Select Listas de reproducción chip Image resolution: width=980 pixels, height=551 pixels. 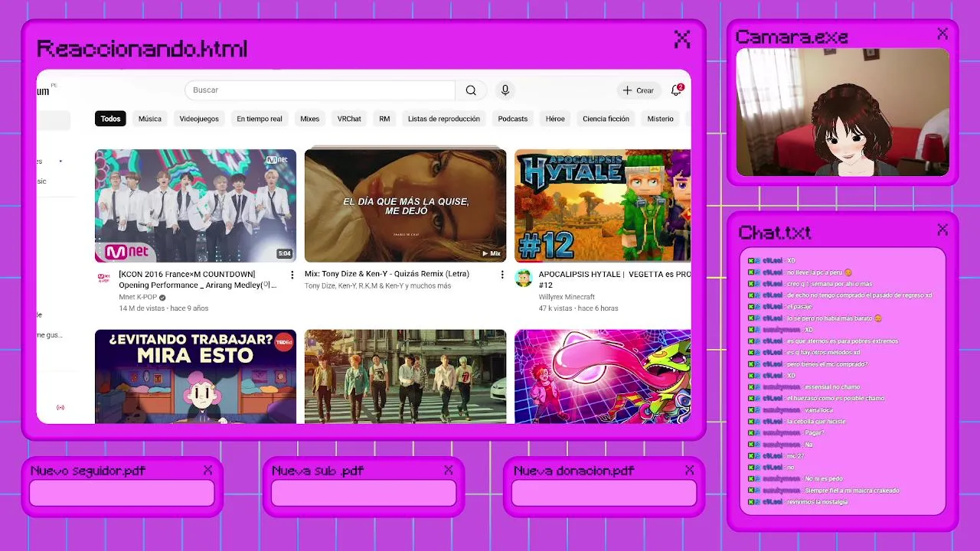444,119
